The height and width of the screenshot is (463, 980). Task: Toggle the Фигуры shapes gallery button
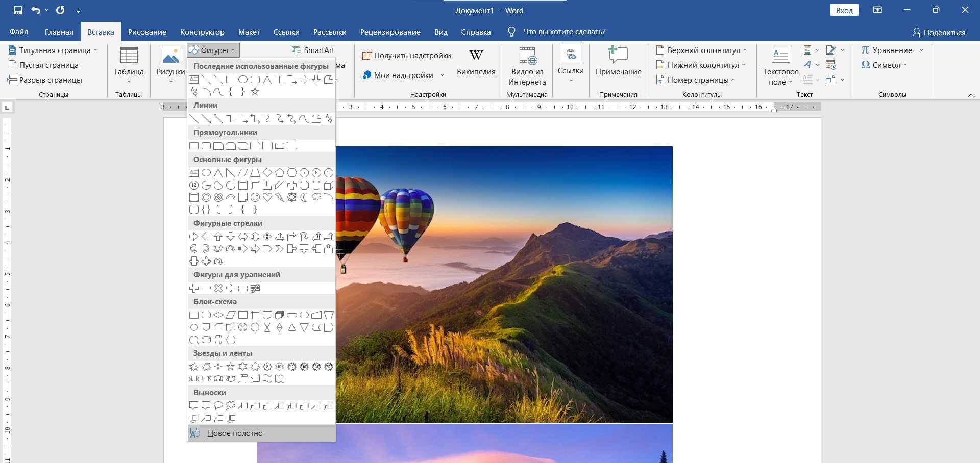coord(213,50)
